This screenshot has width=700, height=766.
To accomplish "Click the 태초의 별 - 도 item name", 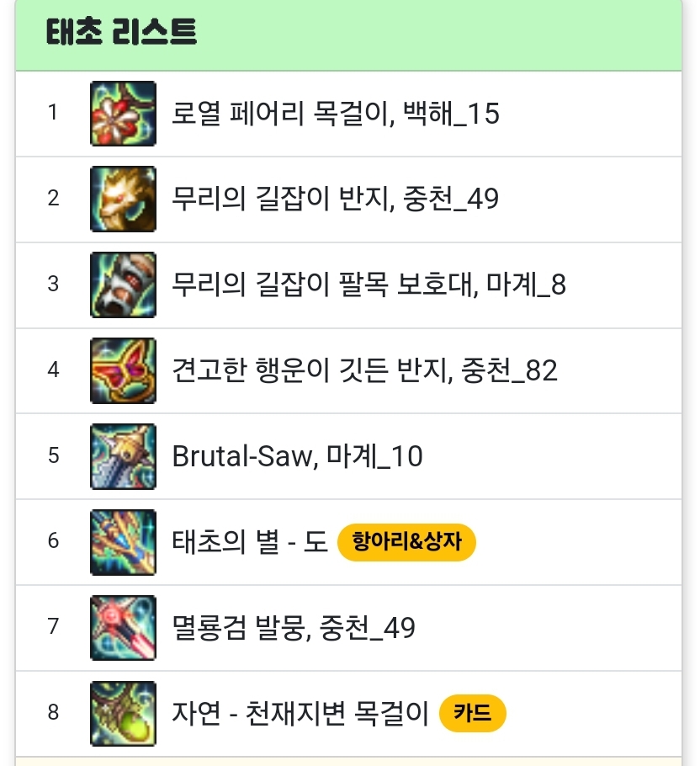I will point(249,542).
